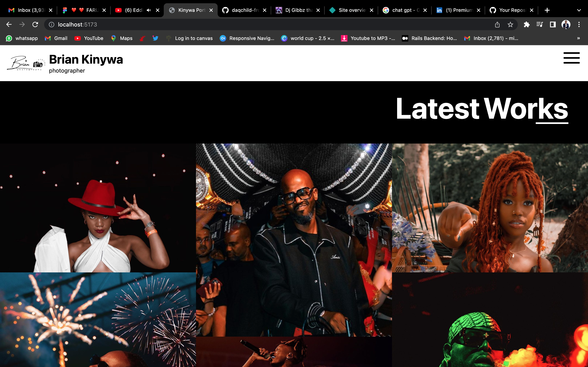Open the red hat woman photo
This screenshot has width=588, height=367.
[x=98, y=208]
